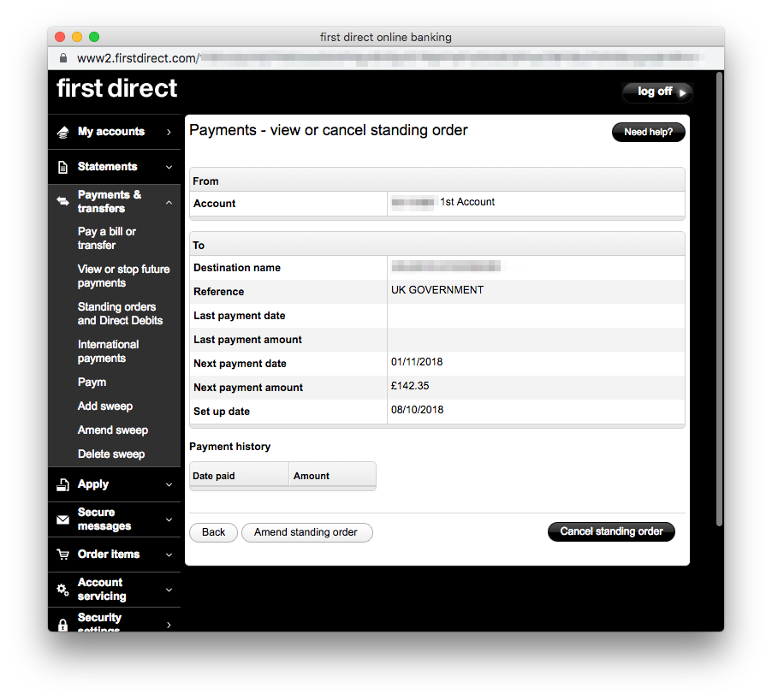Click the log off button

pyautogui.click(x=657, y=92)
